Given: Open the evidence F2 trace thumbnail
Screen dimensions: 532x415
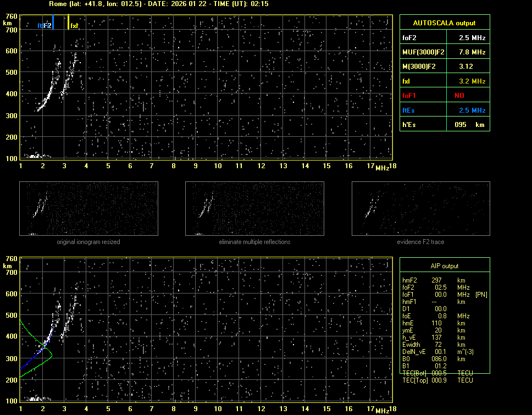Looking at the screenshot, I should coord(420,208).
